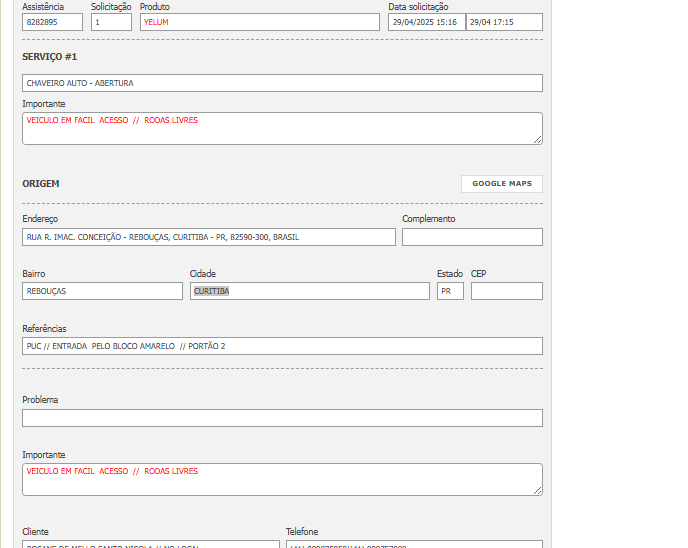The width and height of the screenshot is (688, 548).
Task: Click the empty Problema field
Action: (283, 418)
